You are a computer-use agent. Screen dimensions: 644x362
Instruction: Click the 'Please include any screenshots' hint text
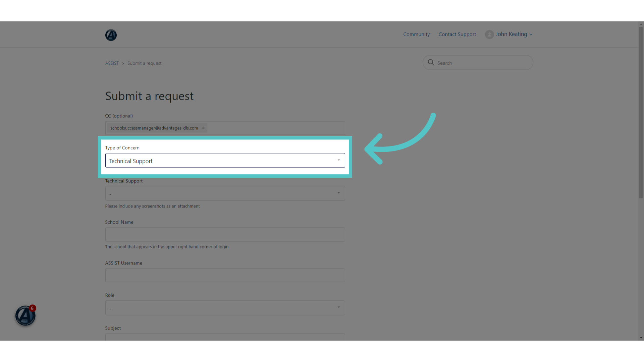(152, 206)
